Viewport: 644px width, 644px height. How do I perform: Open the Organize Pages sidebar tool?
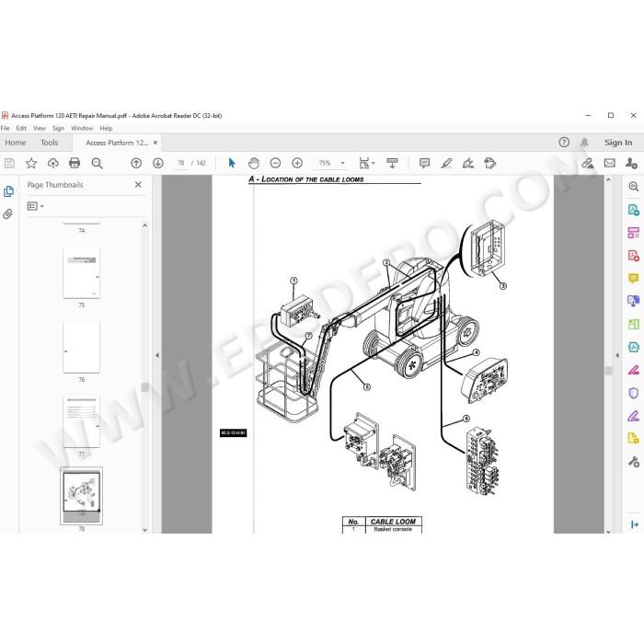coord(633,233)
